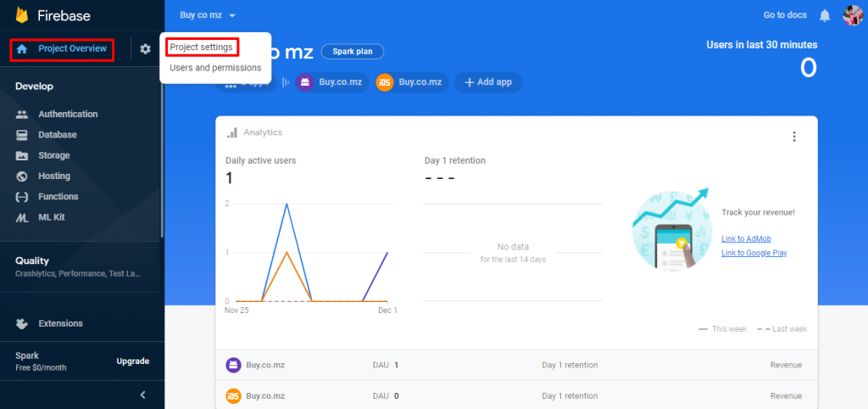
Task: Click Revenue in the iOS app row
Action: (786, 395)
